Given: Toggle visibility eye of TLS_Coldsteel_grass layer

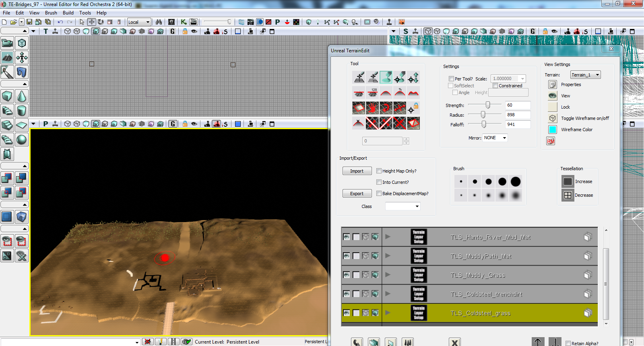Looking at the screenshot, I should point(347,313).
